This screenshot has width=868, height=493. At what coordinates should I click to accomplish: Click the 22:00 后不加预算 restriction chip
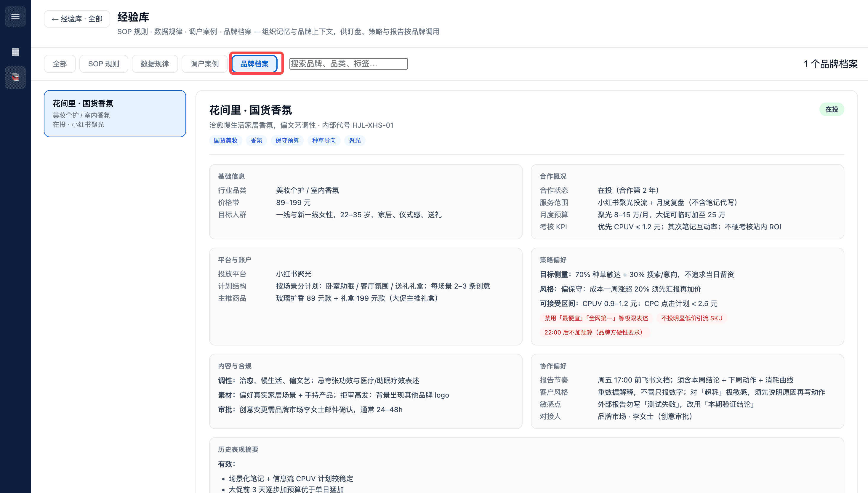pos(595,332)
